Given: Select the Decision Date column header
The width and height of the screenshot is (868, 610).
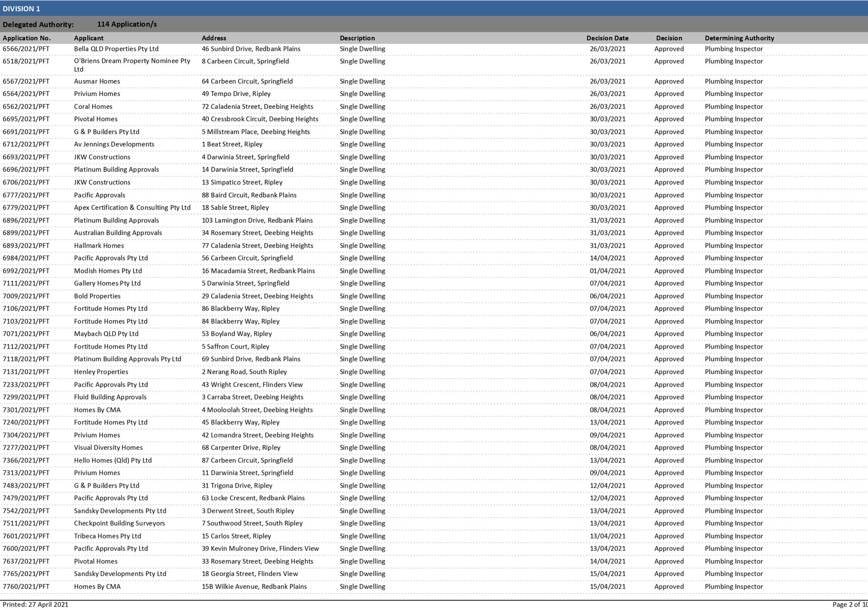Looking at the screenshot, I should pos(608,38).
